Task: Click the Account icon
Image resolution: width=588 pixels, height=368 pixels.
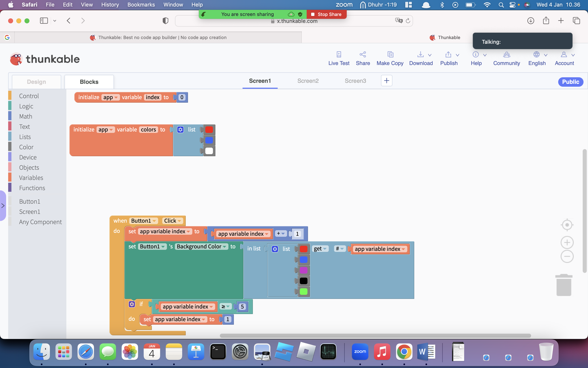Action: (564, 54)
